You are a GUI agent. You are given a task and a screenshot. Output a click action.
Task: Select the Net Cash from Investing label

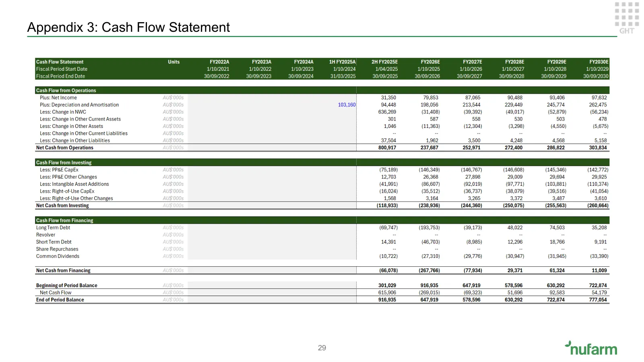click(62, 206)
